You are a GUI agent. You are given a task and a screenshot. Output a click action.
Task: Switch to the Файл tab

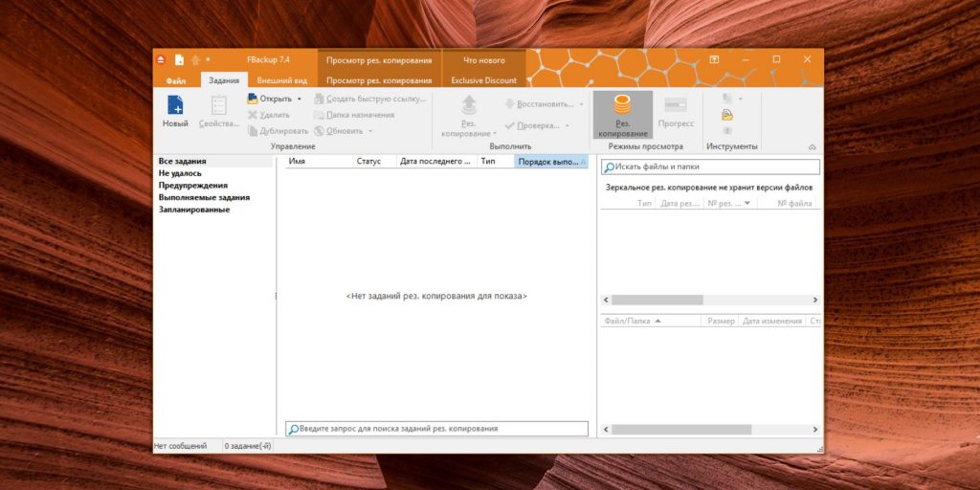pyautogui.click(x=176, y=80)
